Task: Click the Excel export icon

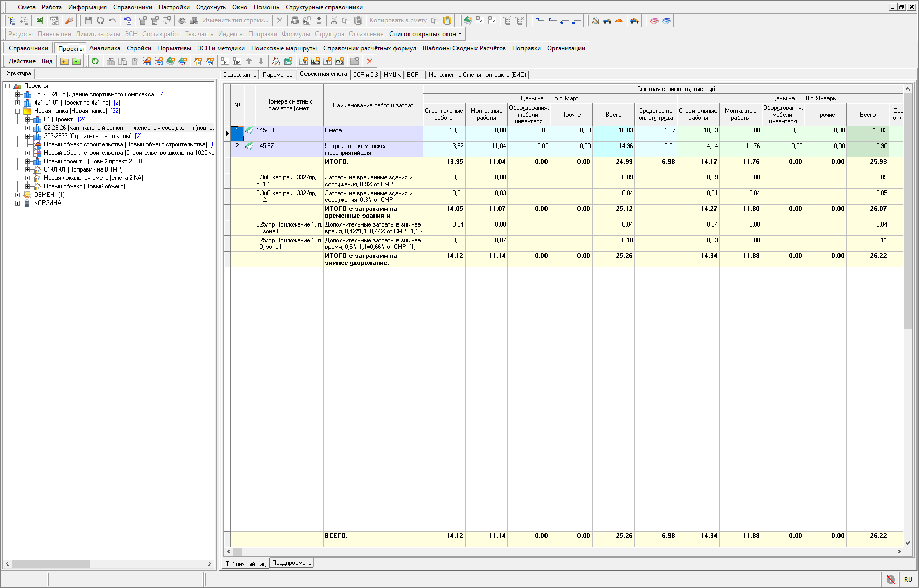Action: click(x=39, y=20)
